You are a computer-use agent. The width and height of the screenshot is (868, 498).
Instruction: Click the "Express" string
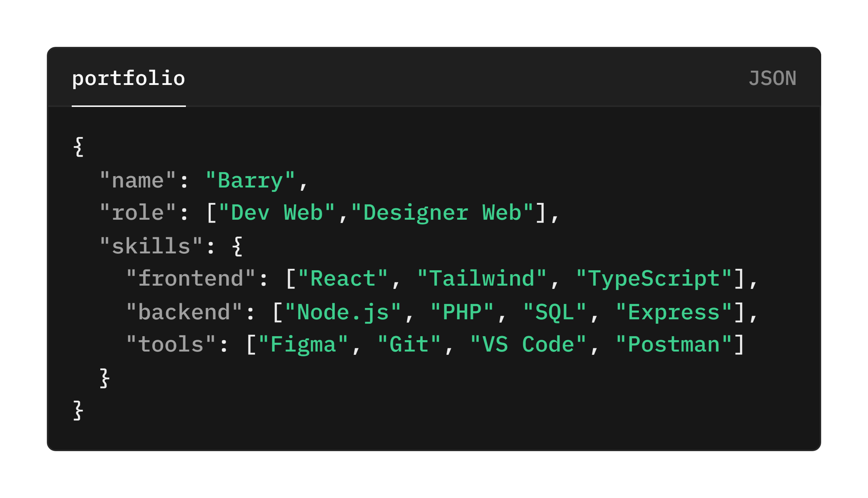(x=674, y=312)
